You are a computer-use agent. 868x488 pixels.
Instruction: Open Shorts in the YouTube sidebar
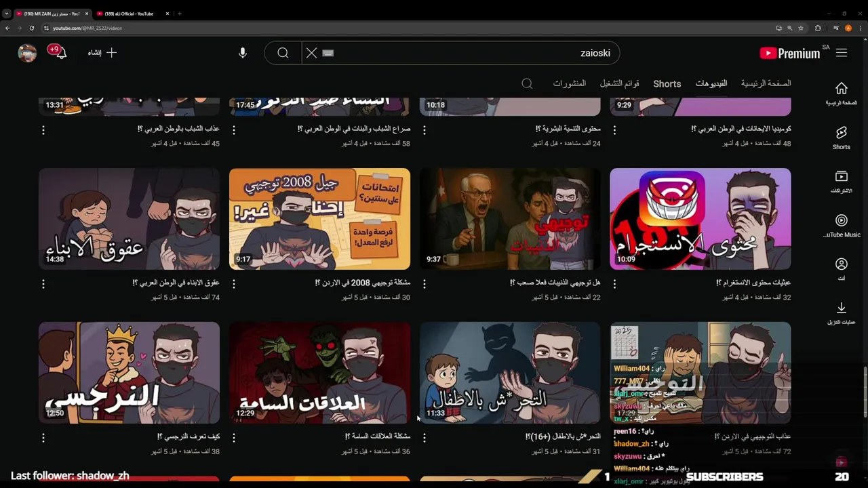pos(842,138)
